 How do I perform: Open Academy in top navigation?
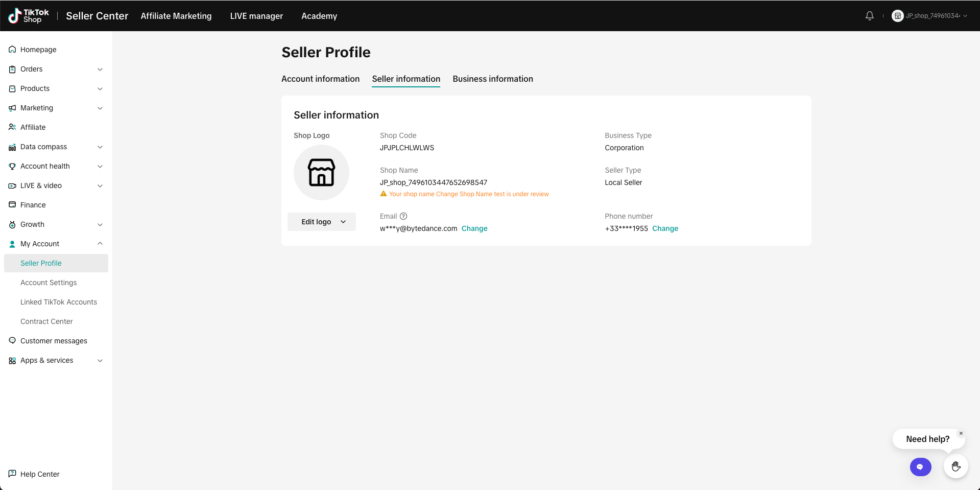pos(319,16)
